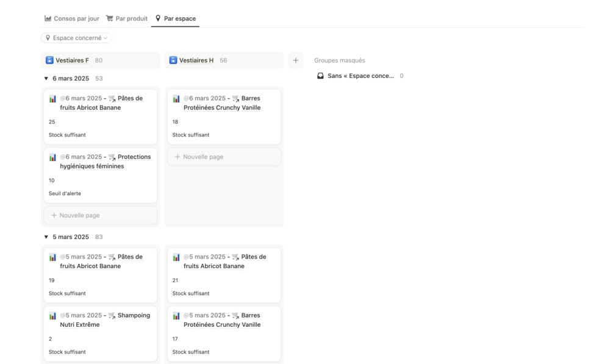Click Nouvelle page under Vestiaires F 6 mars

[x=101, y=215]
